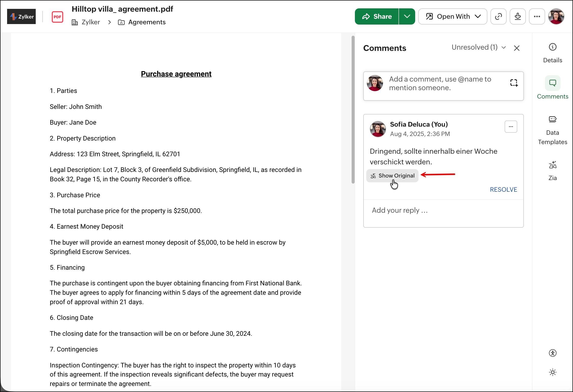This screenshot has height=392, width=573.
Task: Open the Open With dropdown
Action: 452,16
